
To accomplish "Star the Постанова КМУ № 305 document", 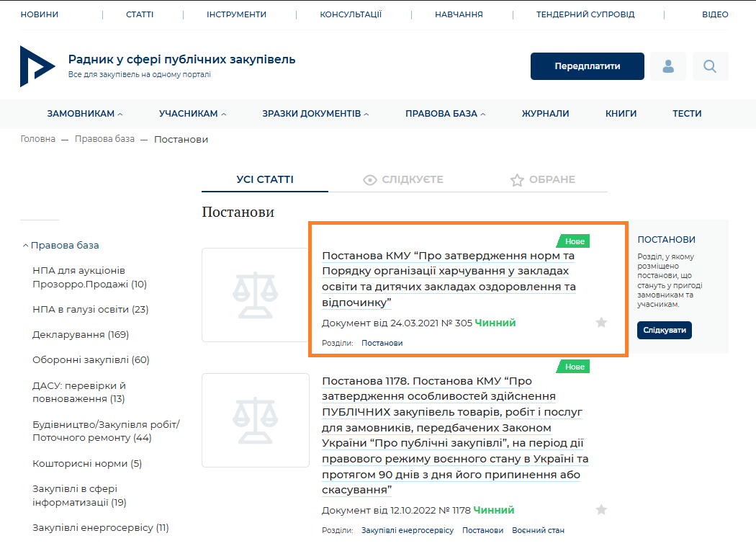I will (601, 323).
